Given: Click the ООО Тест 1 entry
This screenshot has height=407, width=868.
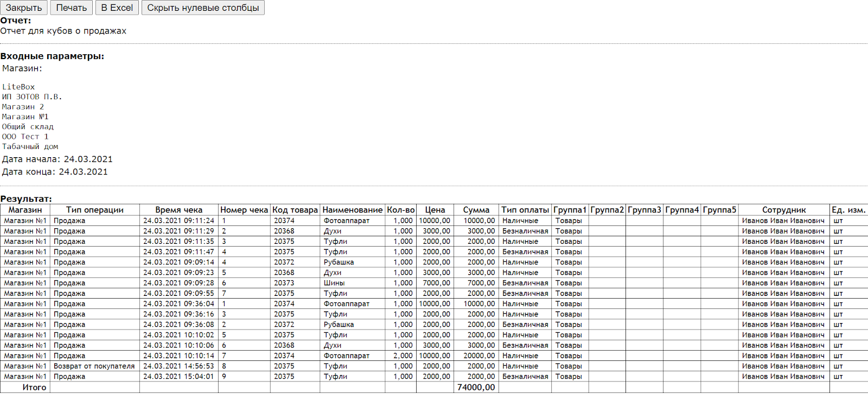Looking at the screenshot, I should coord(25,137).
